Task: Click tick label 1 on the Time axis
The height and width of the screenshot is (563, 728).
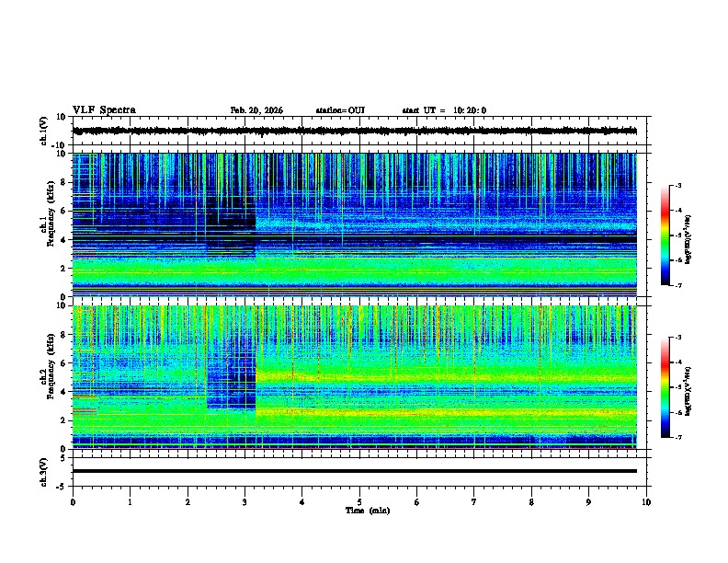Action: [130, 502]
